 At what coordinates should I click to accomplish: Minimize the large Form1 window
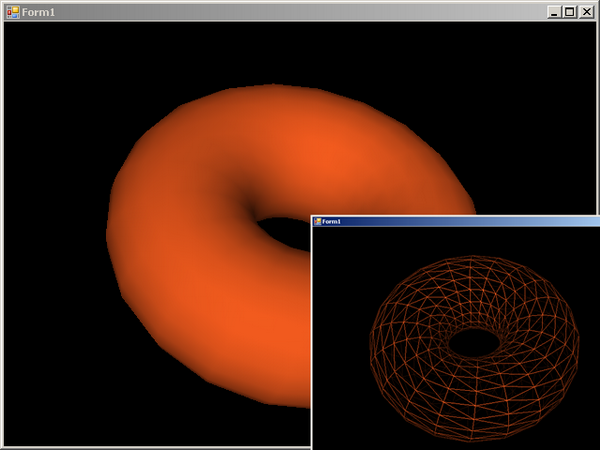[x=554, y=12]
